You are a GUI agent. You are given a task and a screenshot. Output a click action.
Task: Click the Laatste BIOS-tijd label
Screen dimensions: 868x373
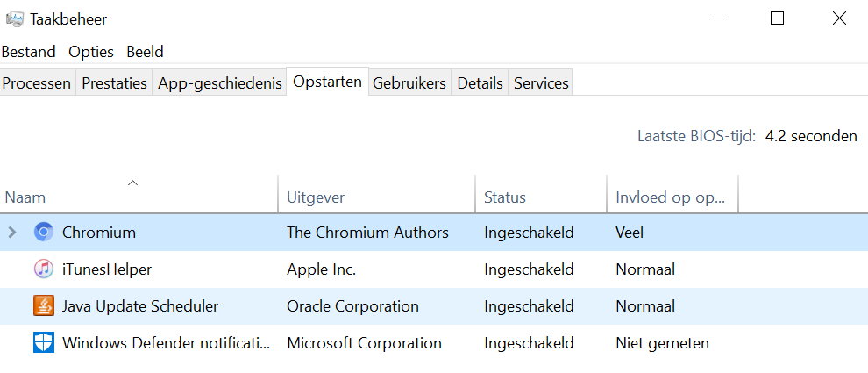point(696,136)
